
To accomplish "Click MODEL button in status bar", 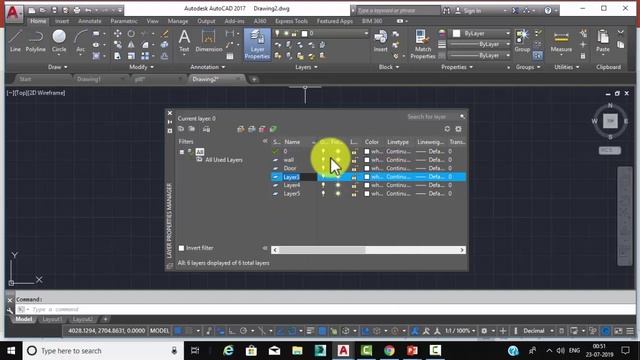I will pyautogui.click(x=159, y=331).
